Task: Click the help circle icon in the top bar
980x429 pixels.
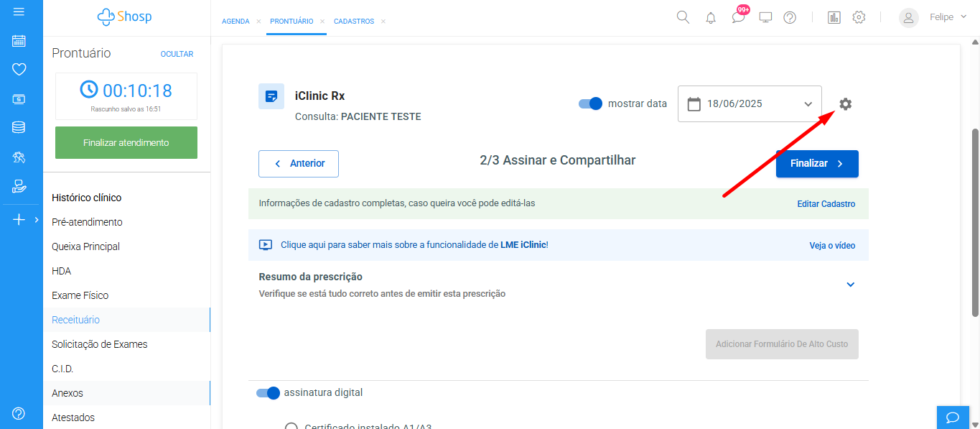Action: click(790, 18)
